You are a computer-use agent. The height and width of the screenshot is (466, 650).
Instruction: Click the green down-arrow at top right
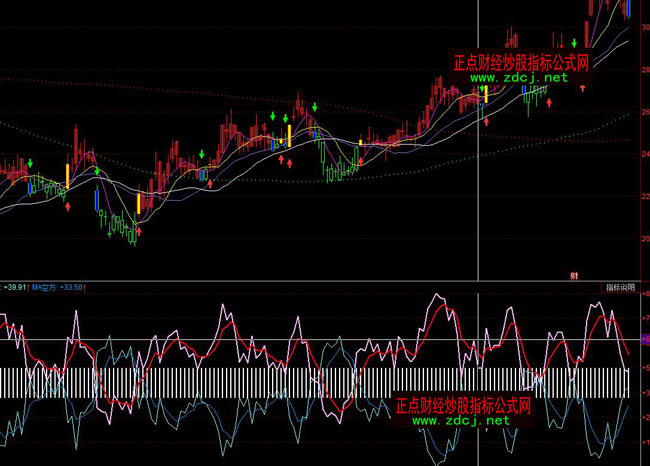pos(574,42)
